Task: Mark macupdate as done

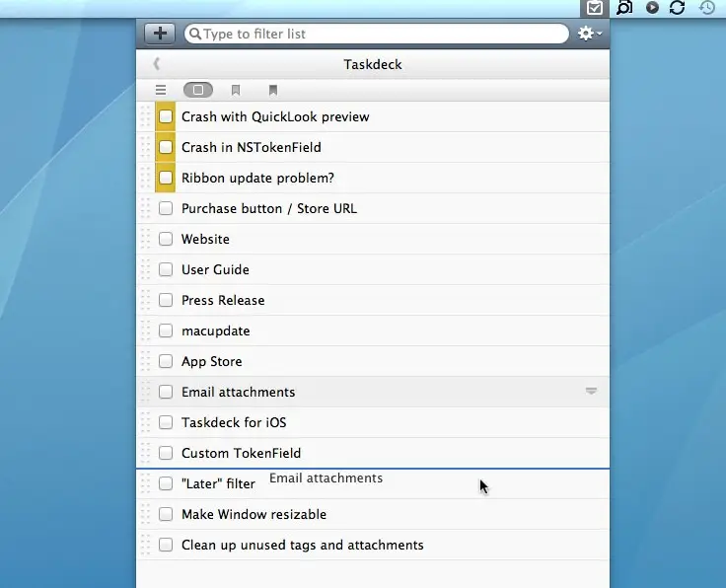Action: click(x=166, y=331)
